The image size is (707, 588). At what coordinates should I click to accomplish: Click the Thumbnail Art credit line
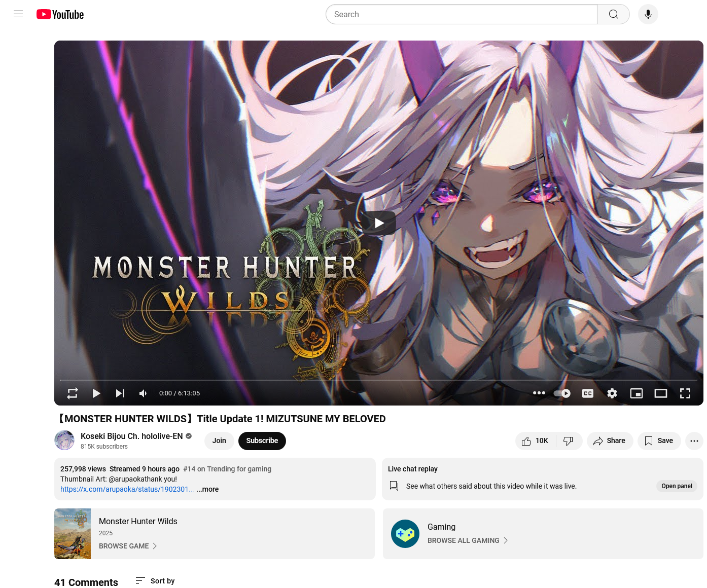point(119,479)
